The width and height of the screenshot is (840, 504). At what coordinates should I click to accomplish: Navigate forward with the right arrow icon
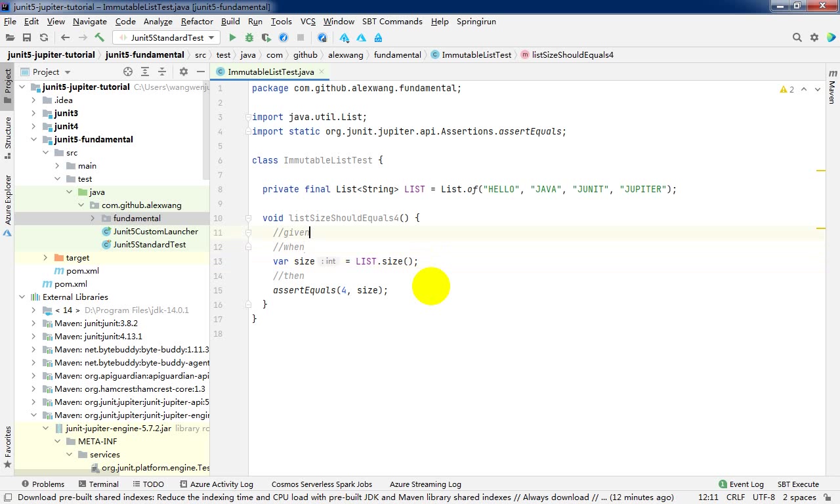click(82, 37)
